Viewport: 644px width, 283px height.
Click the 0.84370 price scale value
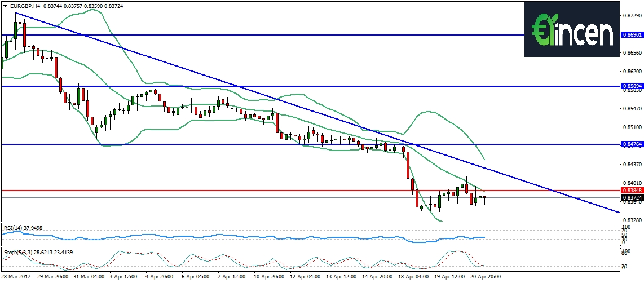tap(632, 164)
